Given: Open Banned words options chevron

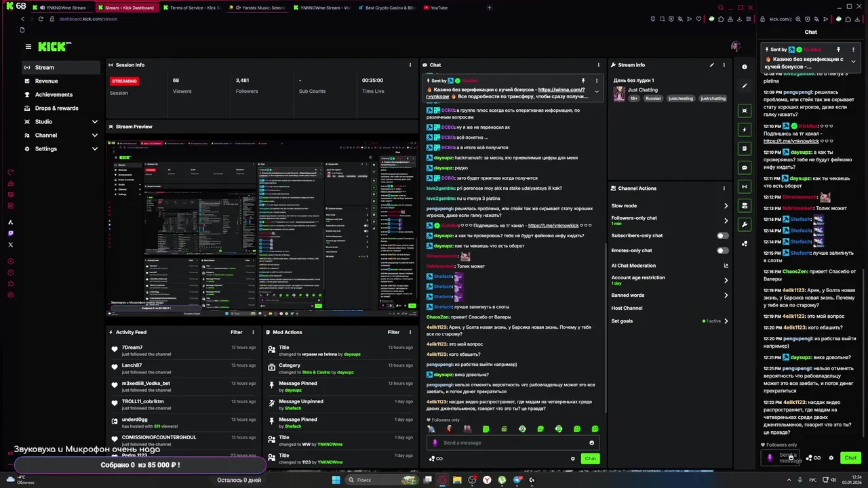Looking at the screenshot, I should [726, 296].
